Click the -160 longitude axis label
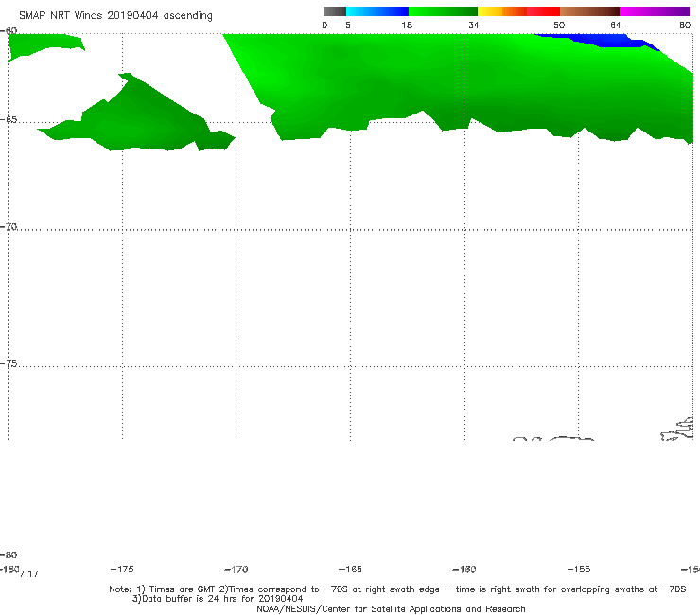Image resolution: width=700 pixels, height=615 pixels. (x=464, y=569)
